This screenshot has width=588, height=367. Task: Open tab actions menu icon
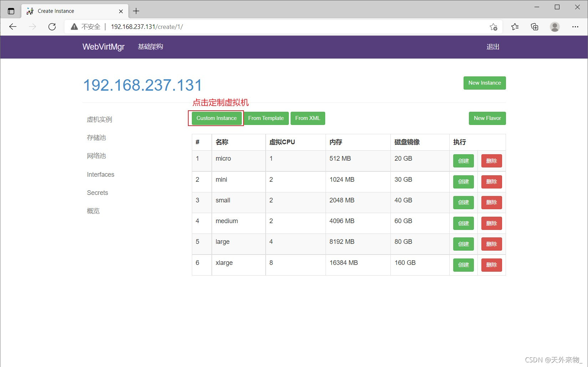point(11,11)
